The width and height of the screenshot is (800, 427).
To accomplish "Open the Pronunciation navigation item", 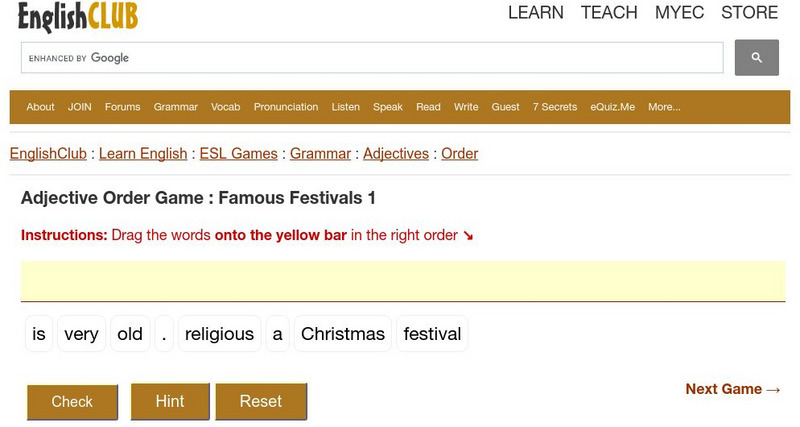I will point(286,107).
